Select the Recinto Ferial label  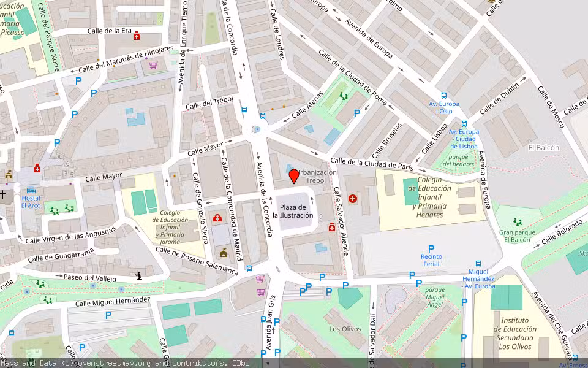tap(431, 260)
